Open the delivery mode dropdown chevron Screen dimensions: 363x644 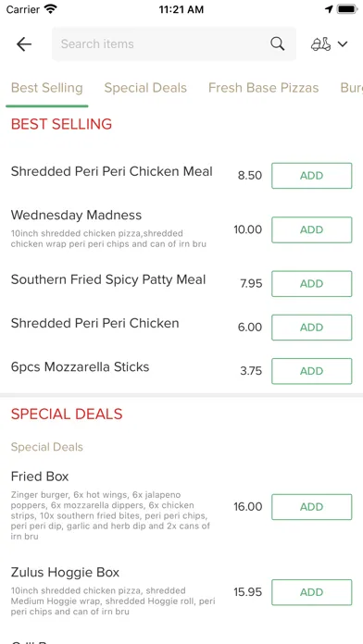[343, 43]
